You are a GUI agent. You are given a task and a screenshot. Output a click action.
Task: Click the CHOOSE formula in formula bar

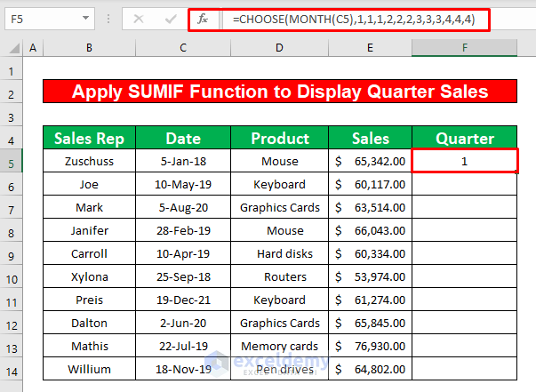(346, 18)
